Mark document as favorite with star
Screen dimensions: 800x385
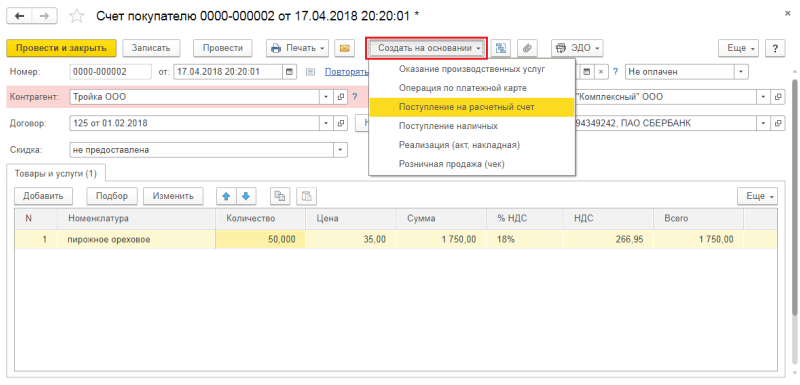77,16
